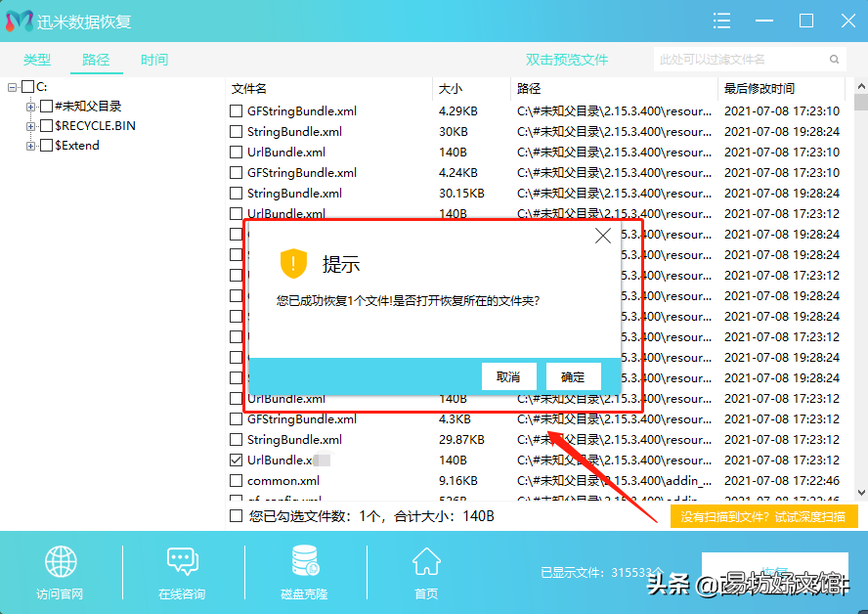This screenshot has height=614, width=868.
Task: Select file name StringBundle.xml sized 29.87KB
Action: point(294,440)
